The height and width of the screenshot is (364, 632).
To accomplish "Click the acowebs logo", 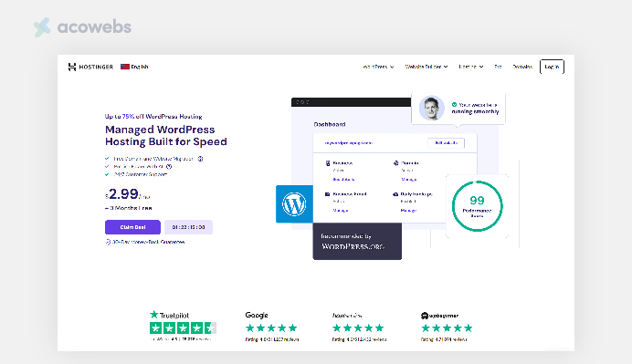I will click(x=82, y=27).
